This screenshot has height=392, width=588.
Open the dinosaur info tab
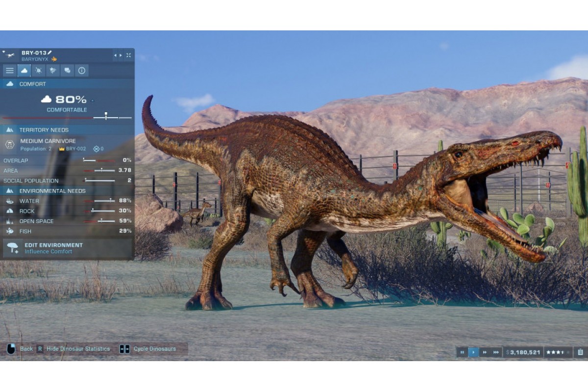[81, 71]
